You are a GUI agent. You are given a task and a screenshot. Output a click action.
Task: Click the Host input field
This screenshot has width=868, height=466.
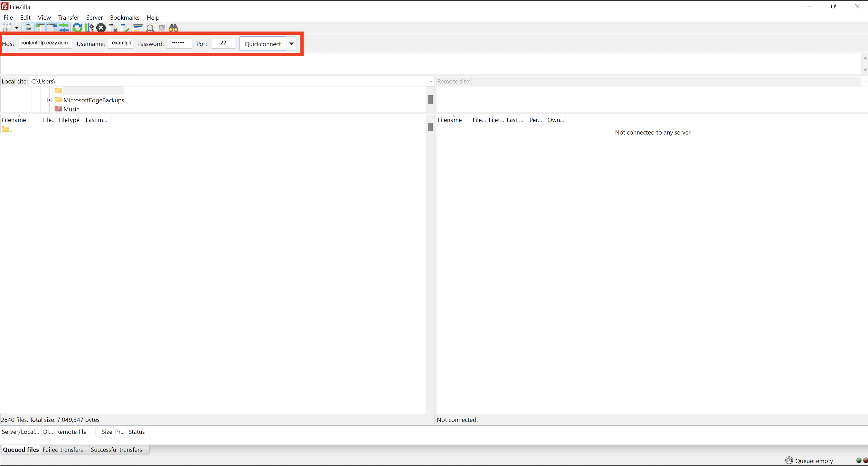(45, 43)
